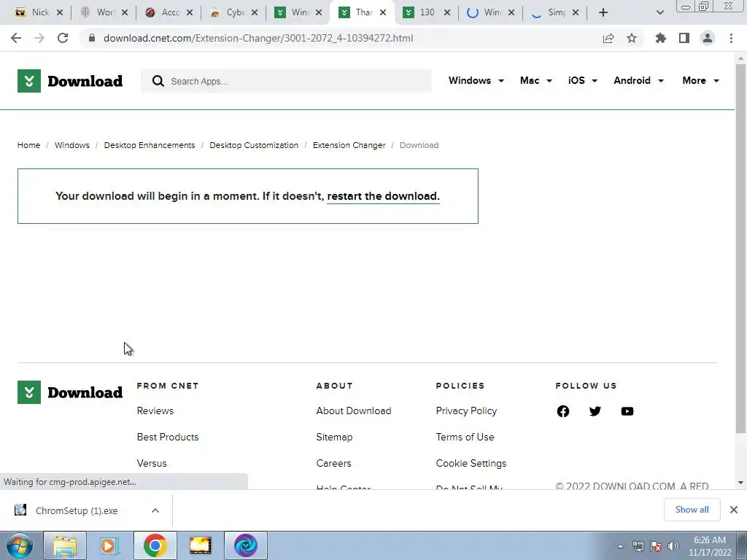Click the network tray icon
Viewport: 747px width, 560px height.
tap(638, 546)
